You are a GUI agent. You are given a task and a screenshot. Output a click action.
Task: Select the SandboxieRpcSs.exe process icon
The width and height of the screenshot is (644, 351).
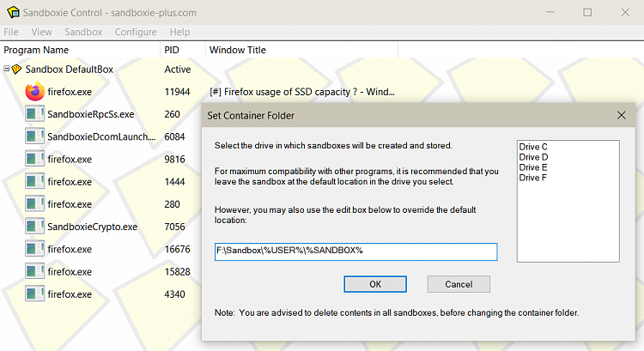pos(35,114)
